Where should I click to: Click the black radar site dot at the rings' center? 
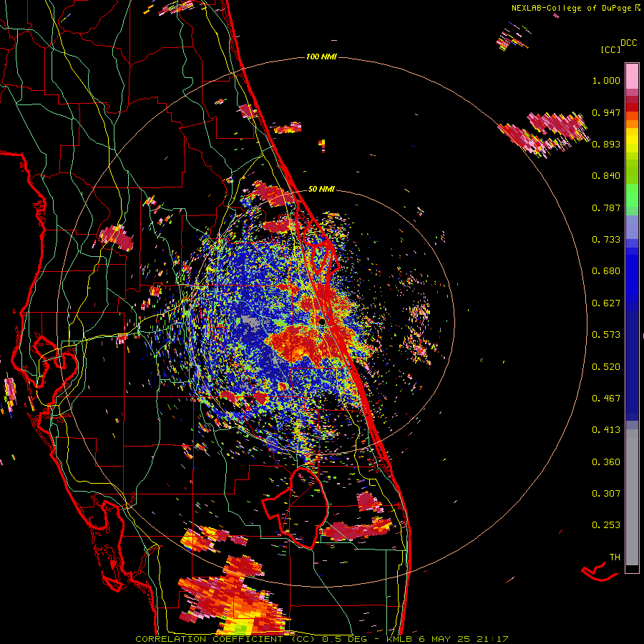tap(322, 323)
